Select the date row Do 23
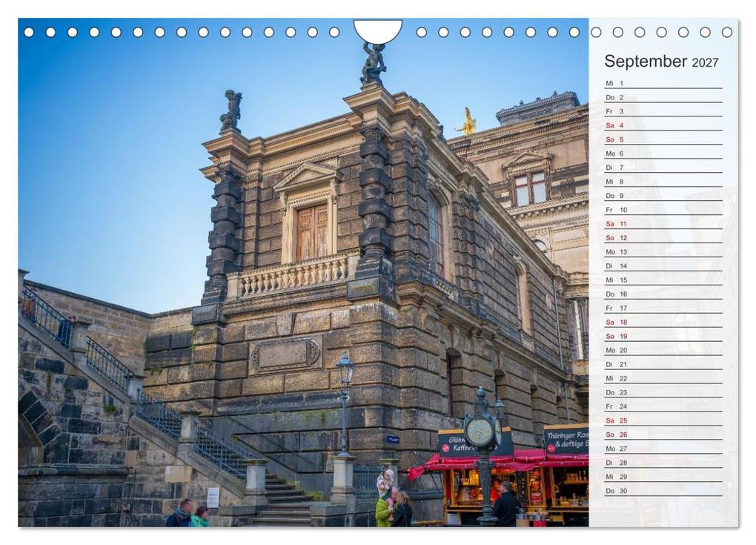The width and height of the screenshot is (756, 545). (x=663, y=392)
